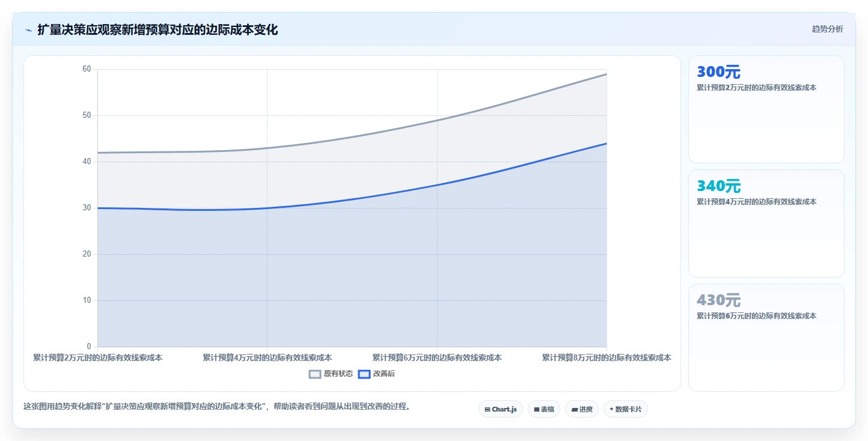Viewport: 868px width, 441px height.
Task: Open the 340元 data card
Action: click(x=766, y=224)
